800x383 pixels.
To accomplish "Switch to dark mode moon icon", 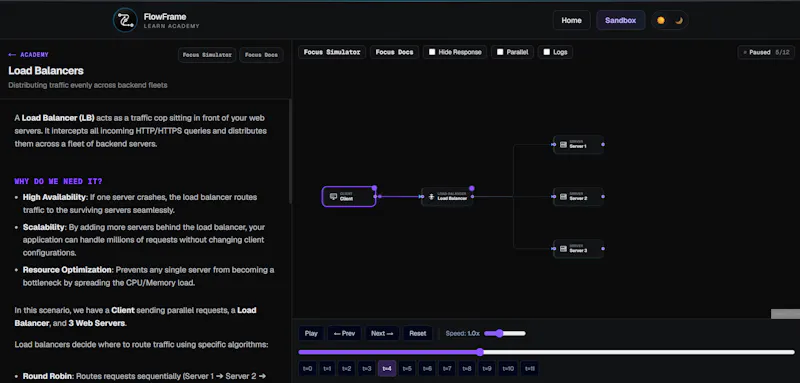I will tap(679, 20).
